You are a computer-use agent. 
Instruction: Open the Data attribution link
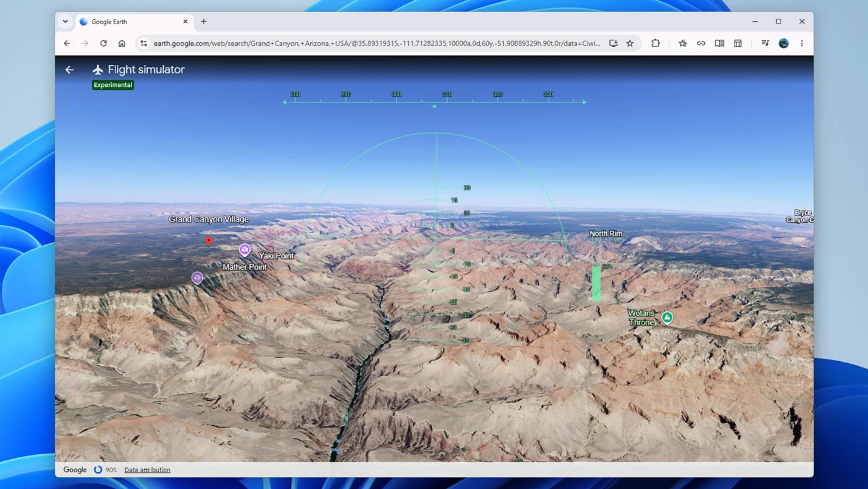coord(148,470)
